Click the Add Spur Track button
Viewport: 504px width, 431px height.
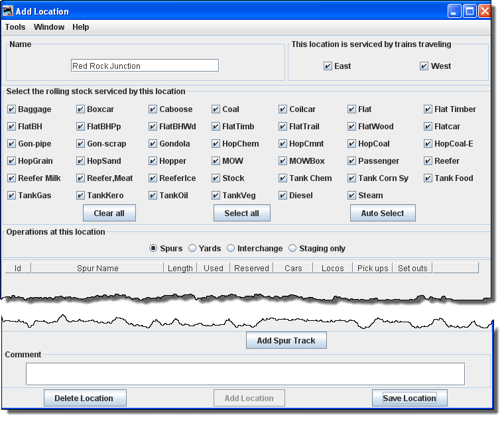click(286, 341)
